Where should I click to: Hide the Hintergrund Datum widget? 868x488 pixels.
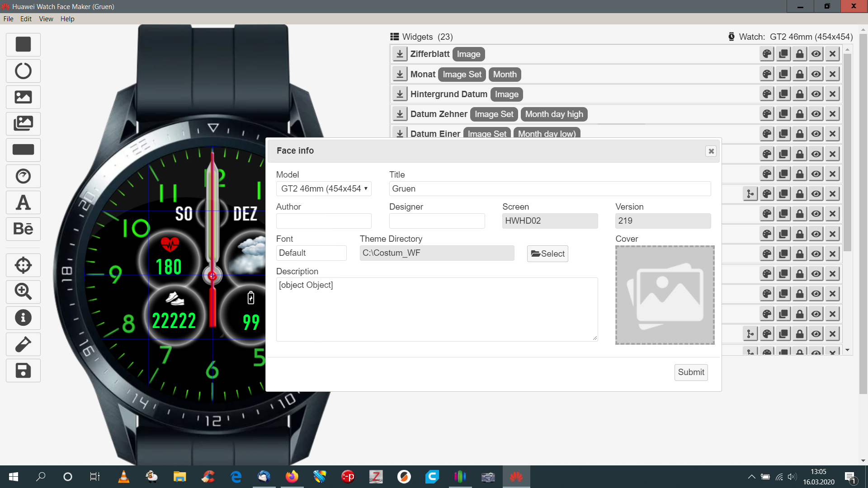816,94
